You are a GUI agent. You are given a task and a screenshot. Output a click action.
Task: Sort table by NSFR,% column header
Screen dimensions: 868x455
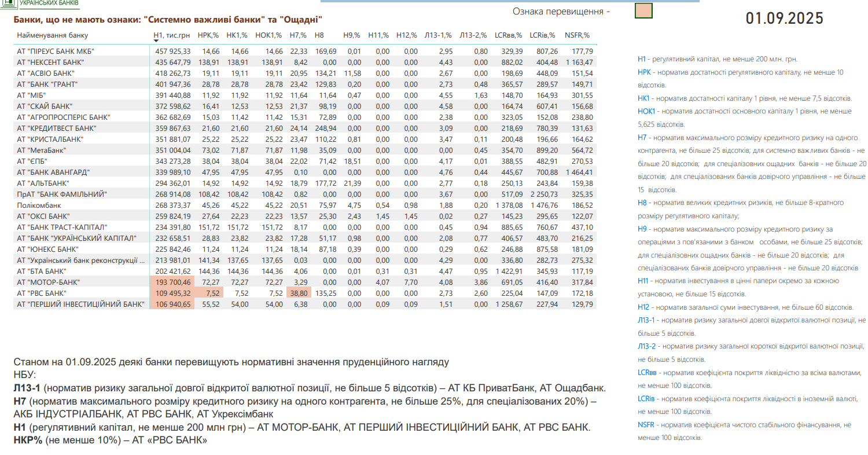click(577, 35)
